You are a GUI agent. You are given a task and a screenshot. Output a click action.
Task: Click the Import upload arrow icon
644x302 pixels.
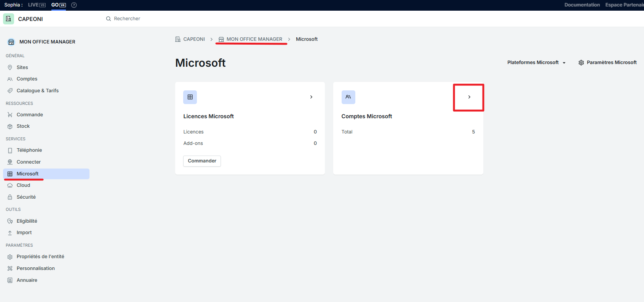10,233
